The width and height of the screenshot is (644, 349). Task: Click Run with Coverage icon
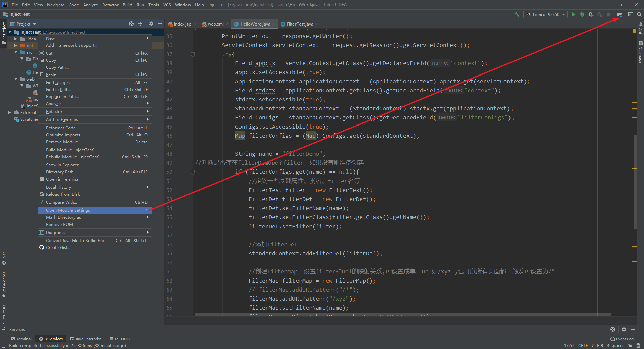pos(591,14)
